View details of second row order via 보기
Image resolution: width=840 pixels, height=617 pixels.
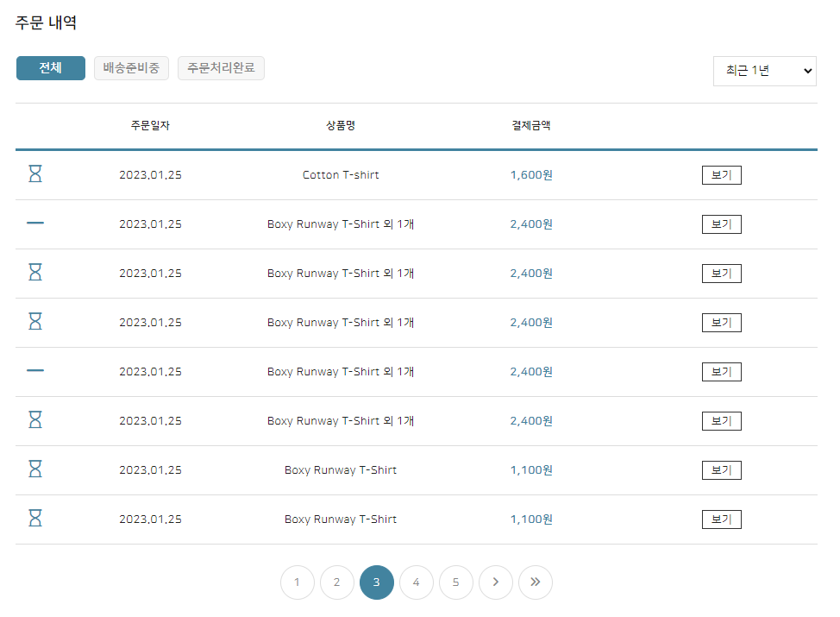coord(721,224)
